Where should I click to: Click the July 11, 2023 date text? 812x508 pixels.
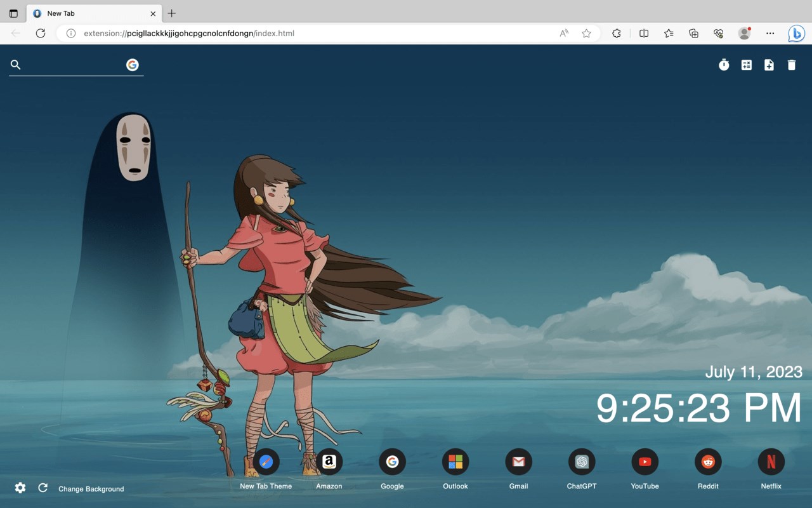coord(754,371)
